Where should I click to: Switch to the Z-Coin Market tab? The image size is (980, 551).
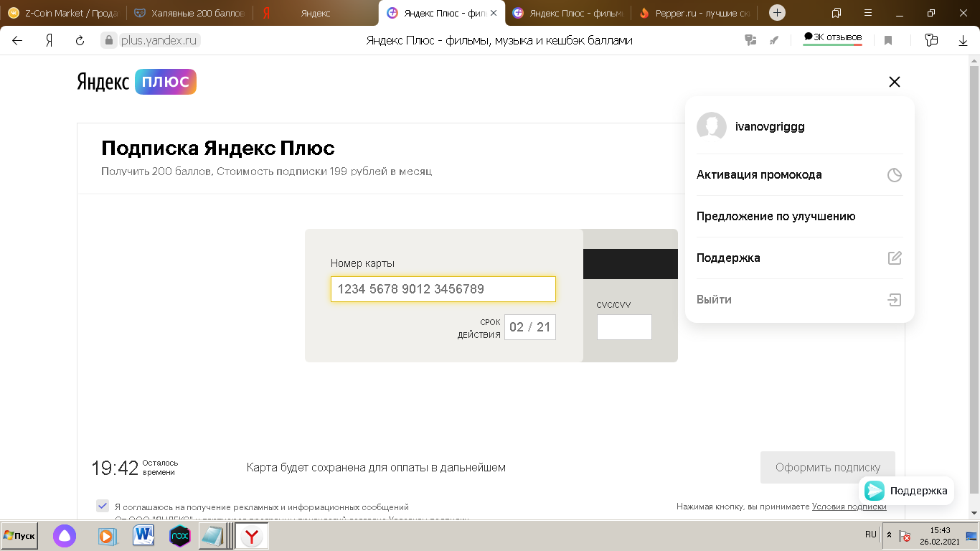[65, 13]
